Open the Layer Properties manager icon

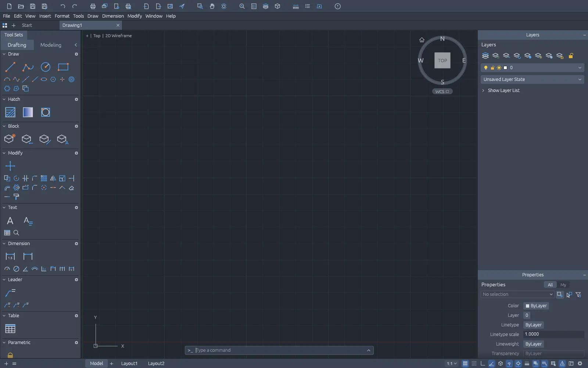[485, 56]
